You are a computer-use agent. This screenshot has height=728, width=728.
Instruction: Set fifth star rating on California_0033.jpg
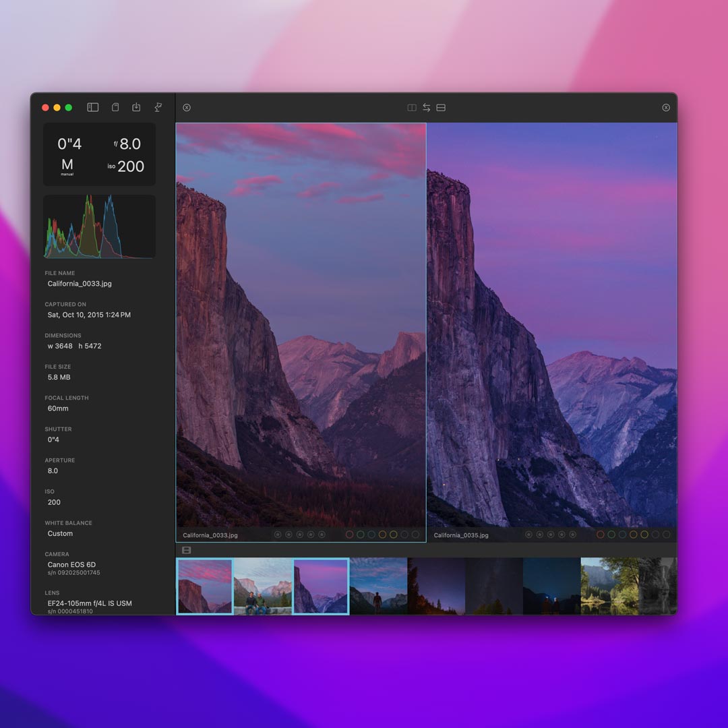(x=322, y=535)
